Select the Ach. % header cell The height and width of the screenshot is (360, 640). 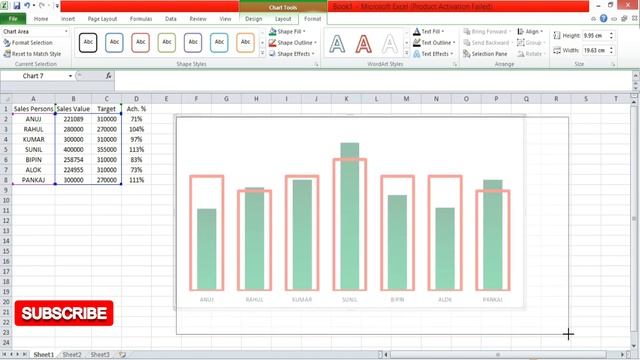[x=136, y=109]
